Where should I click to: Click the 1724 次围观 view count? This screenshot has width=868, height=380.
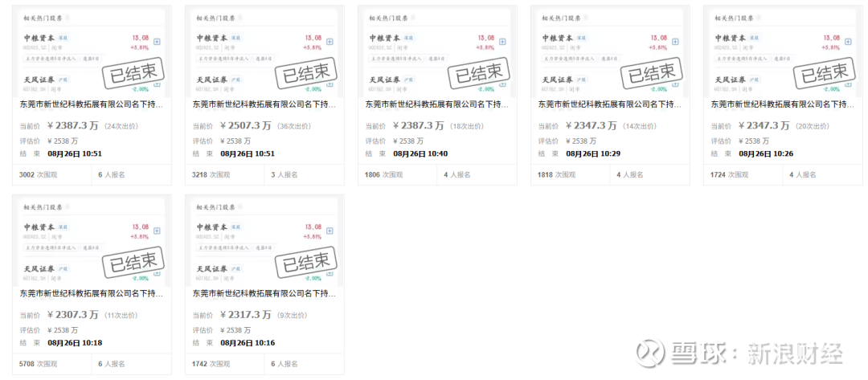coord(729,175)
